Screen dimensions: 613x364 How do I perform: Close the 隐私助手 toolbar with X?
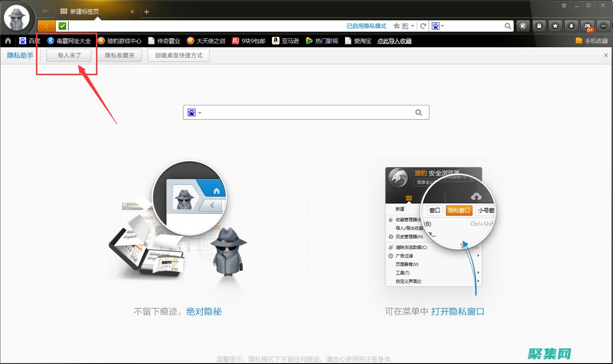click(x=606, y=55)
